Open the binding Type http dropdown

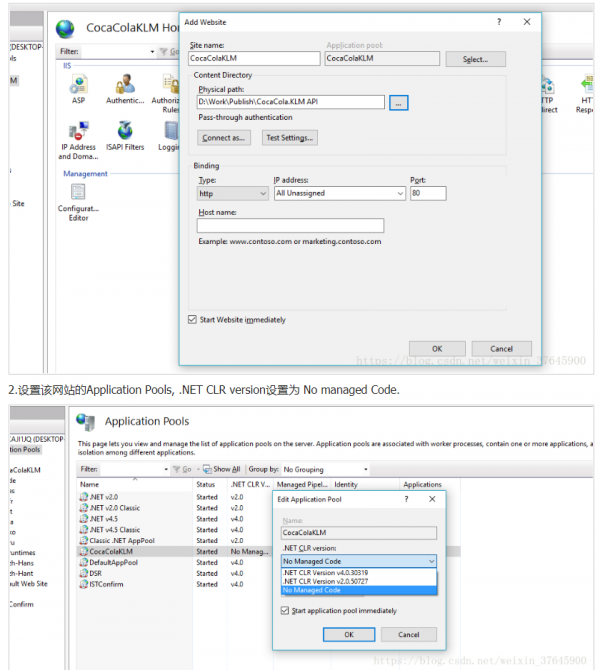click(x=232, y=193)
